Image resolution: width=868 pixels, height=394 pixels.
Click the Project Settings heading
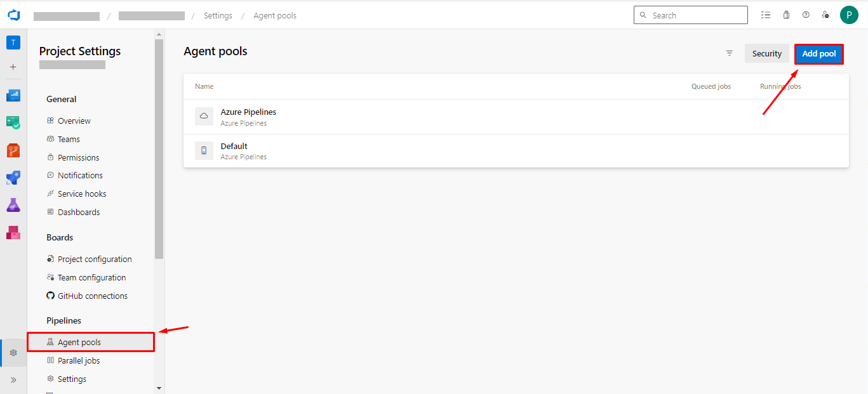(80, 51)
